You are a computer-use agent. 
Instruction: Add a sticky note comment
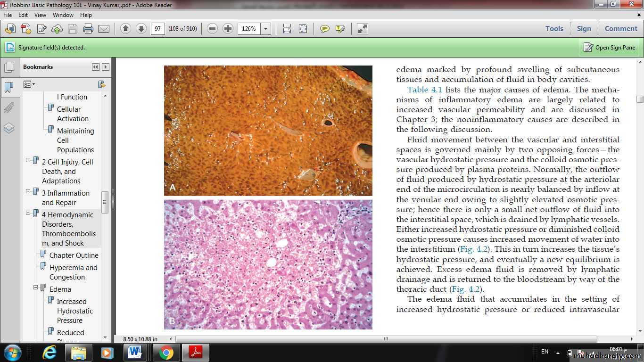(324, 29)
